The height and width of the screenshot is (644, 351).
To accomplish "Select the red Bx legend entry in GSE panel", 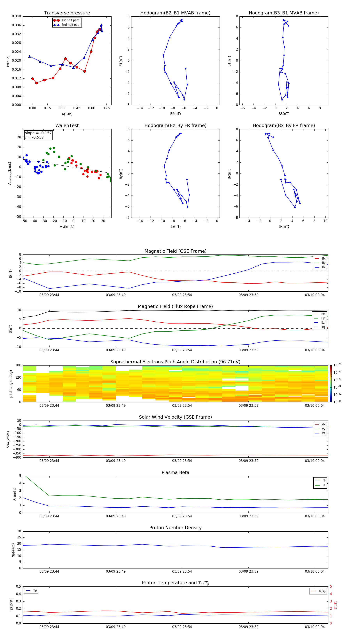I will point(320,259).
